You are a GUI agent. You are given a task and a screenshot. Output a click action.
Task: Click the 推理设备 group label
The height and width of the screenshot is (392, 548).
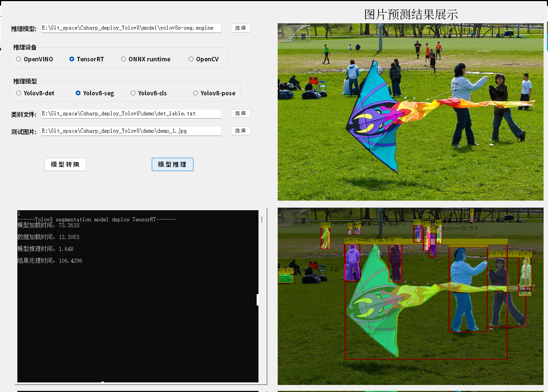[25, 47]
